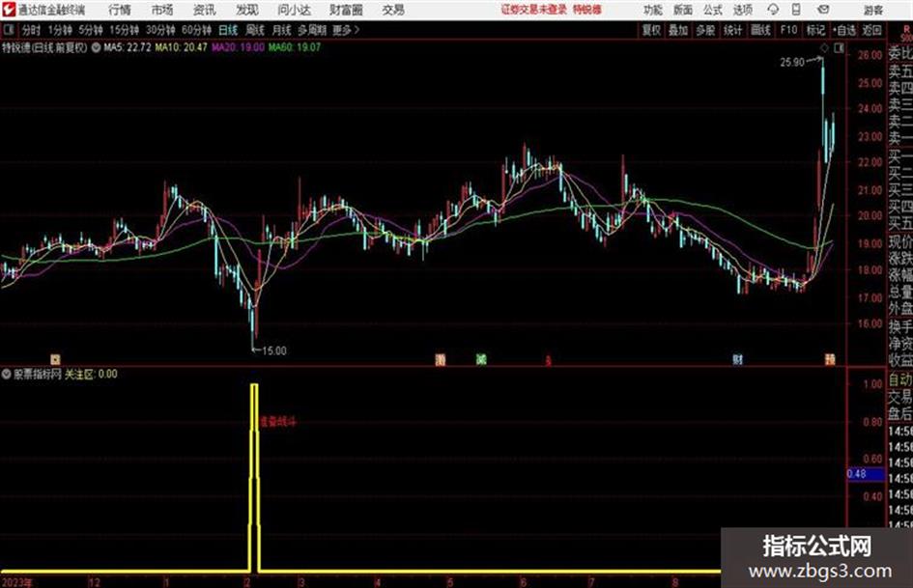The width and height of the screenshot is (913, 588).
Task: Open 多周期 multi-period view
Action: click(x=312, y=30)
